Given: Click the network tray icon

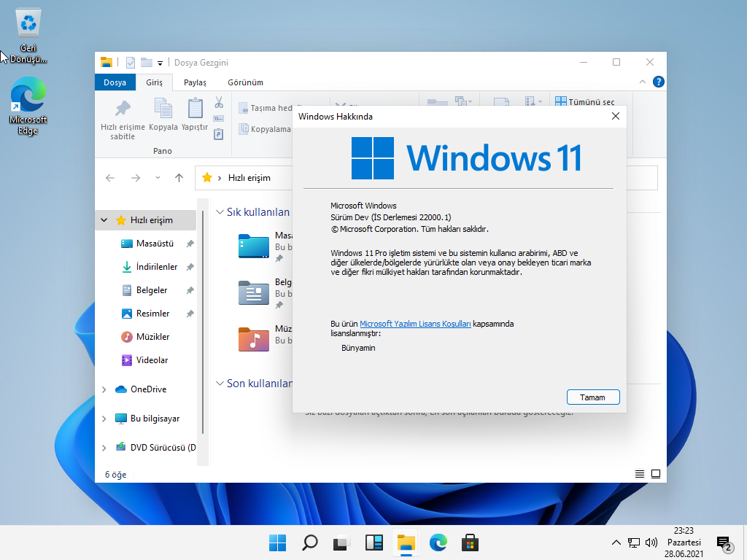Looking at the screenshot, I should coord(634,542).
